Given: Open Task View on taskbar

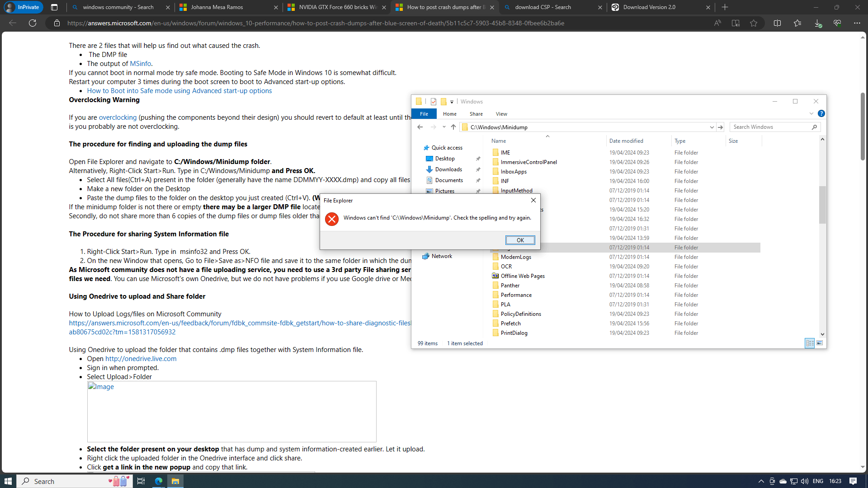Looking at the screenshot, I should coord(141,481).
